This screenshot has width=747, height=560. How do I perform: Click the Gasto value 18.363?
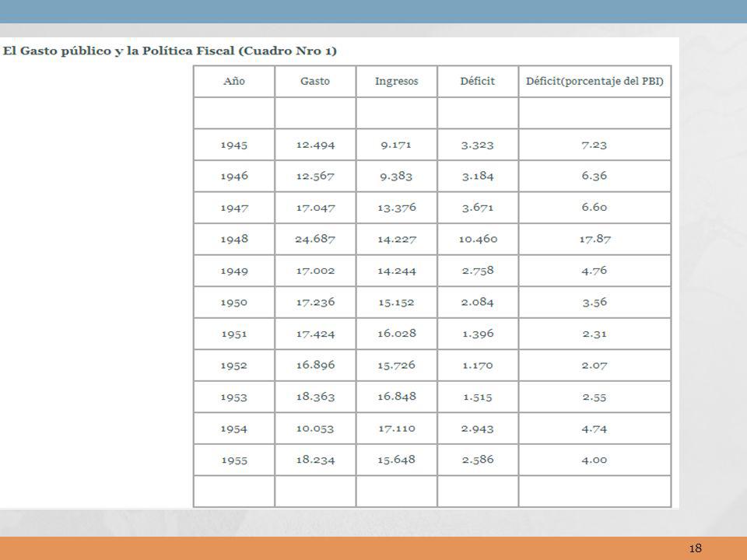coord(315,396)
